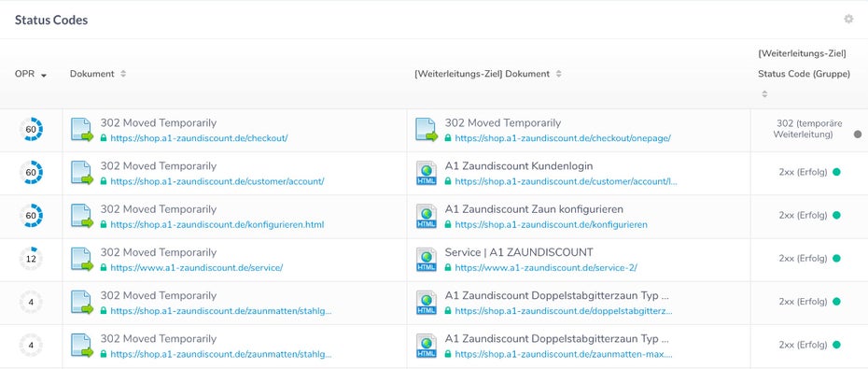Click the OPR 60 gauge in the checkout row
The height and width of the screenshot is (369, 868).
31,129
